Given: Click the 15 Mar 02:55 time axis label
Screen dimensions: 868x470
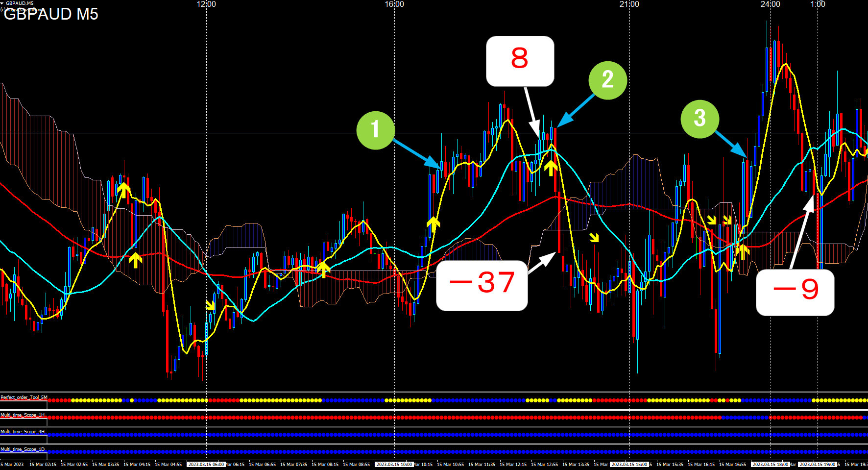Looking at the screenshot, I should click(x=74, y=464).
